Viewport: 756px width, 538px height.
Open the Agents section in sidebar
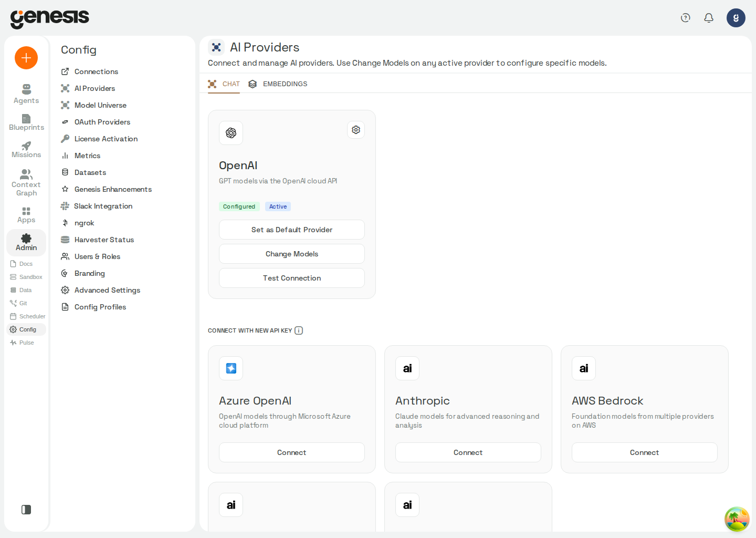(26, 94)
